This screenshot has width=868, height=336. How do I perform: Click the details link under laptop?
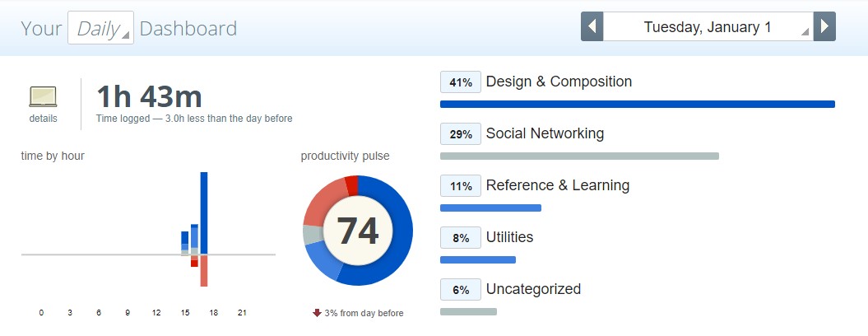[43, 119]
